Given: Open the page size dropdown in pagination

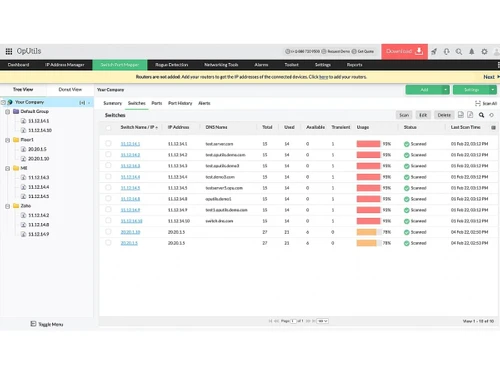Looking at the screenshot, I should [x=322, y=321].
